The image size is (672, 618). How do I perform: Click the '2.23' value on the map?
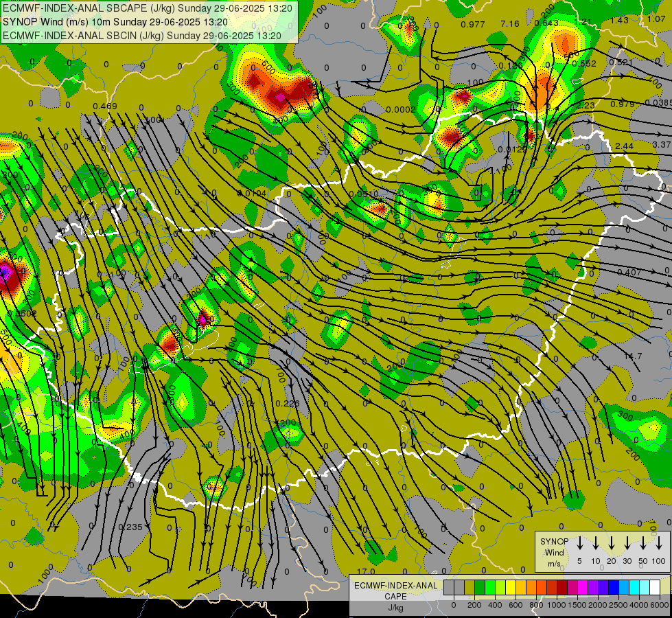point(586,106)
